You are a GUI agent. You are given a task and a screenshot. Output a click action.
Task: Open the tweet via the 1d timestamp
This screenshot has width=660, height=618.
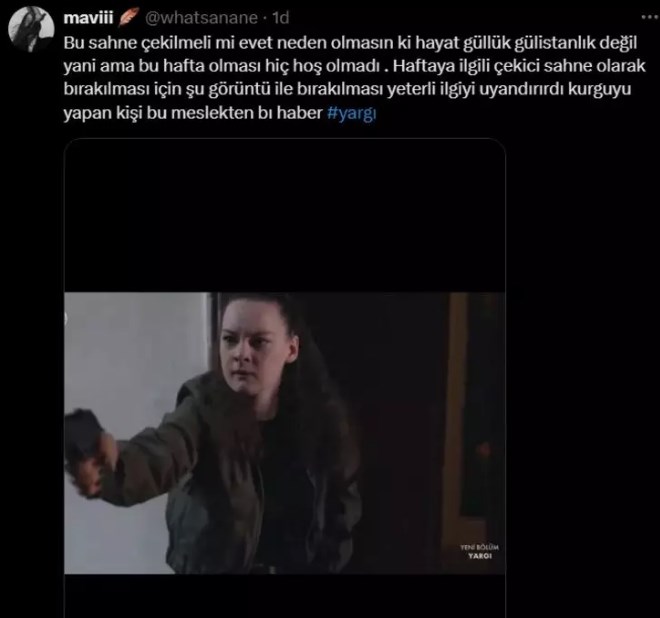coord(280,18)
